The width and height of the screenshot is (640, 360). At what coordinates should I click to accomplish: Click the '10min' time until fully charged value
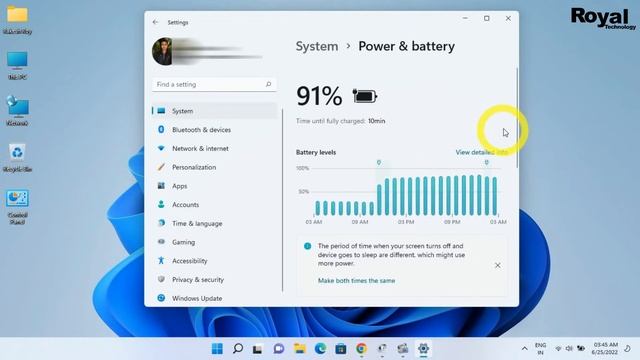pyautogui.click(x=376, y=121)
